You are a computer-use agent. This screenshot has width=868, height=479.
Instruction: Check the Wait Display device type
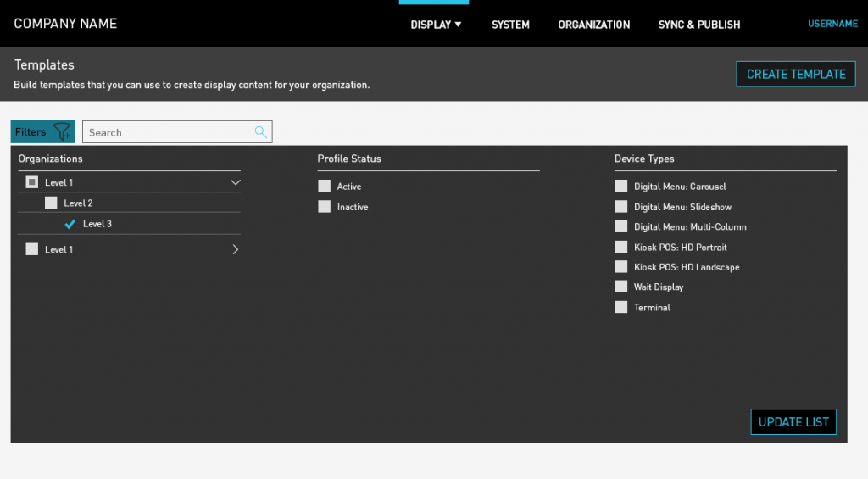click(621, 287)
